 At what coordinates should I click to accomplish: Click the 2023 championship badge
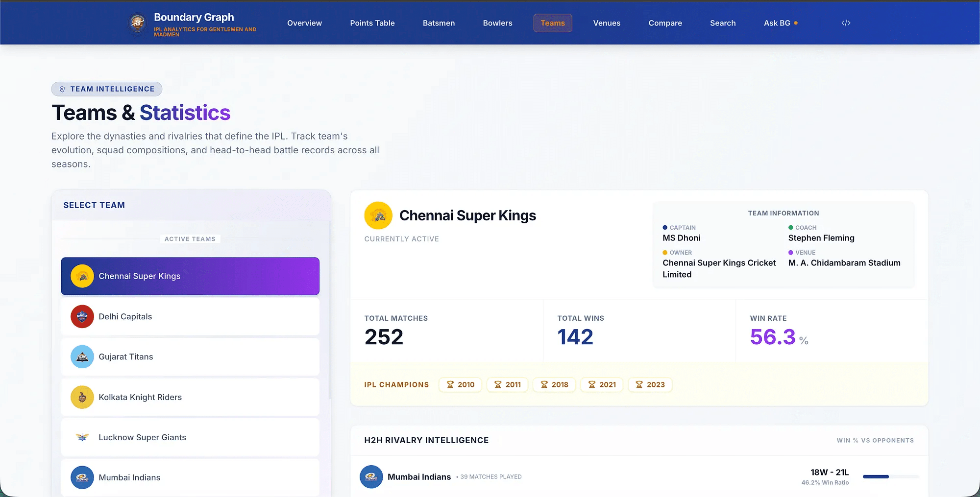650,385
